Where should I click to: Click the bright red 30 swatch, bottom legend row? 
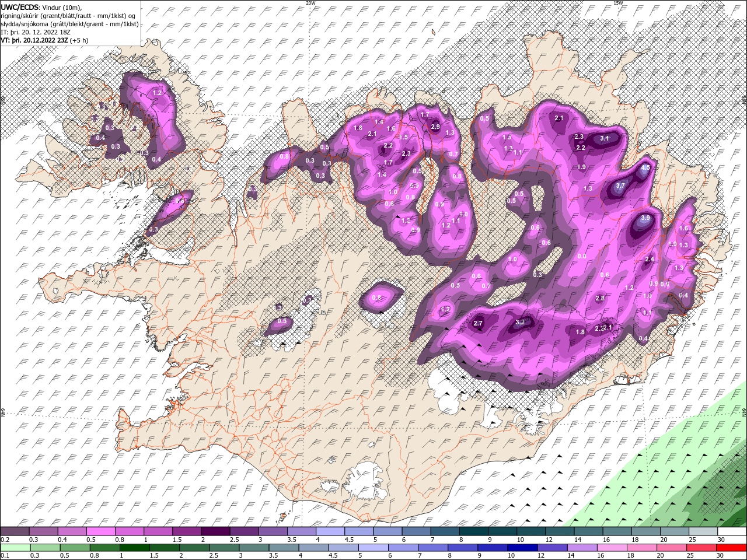[731, 548]
